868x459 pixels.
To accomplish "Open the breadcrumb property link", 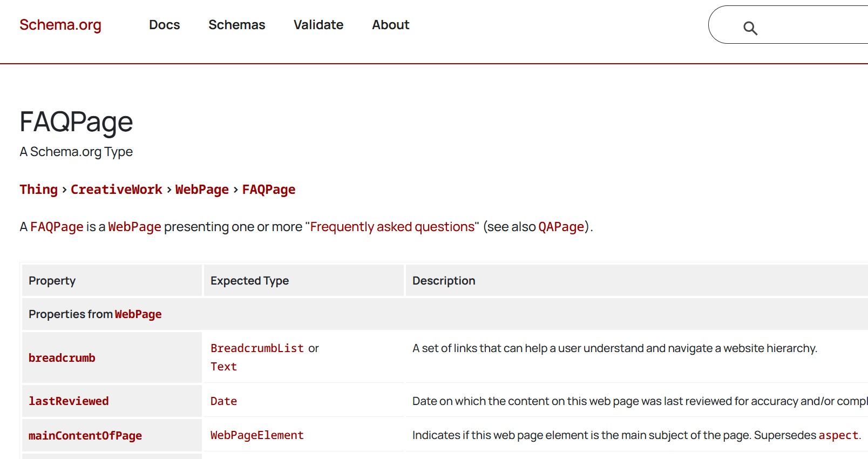I will pyautogui.click(x=62, y=358).
